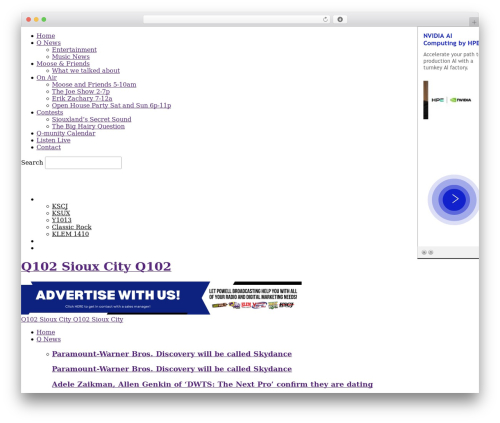Click small Q102 Sioux City link below banner
Image resolution: width=500 pixels, height=423 pixels.
tap(72, 319)
